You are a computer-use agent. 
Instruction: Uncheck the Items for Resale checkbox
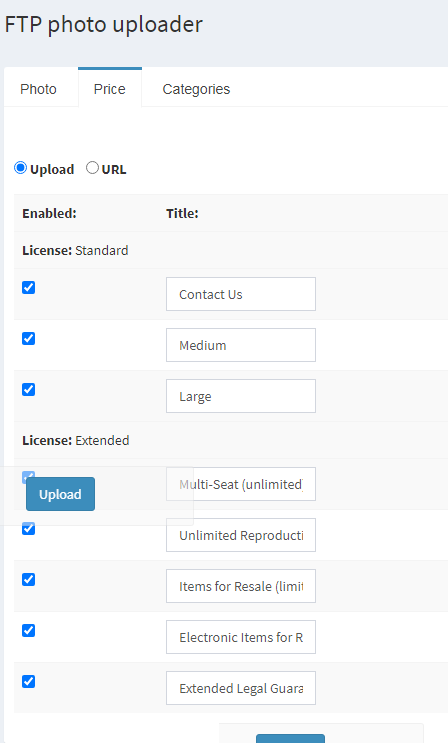coord(28,580)
